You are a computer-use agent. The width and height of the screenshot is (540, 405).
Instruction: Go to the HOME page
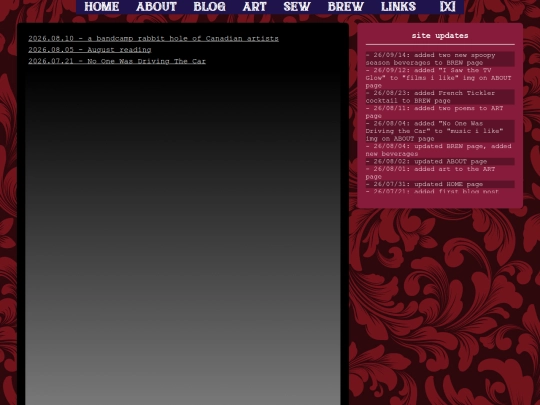102,7
